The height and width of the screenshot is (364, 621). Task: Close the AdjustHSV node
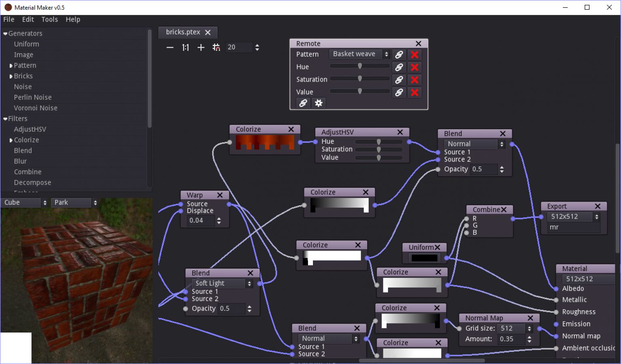point(400,132)
